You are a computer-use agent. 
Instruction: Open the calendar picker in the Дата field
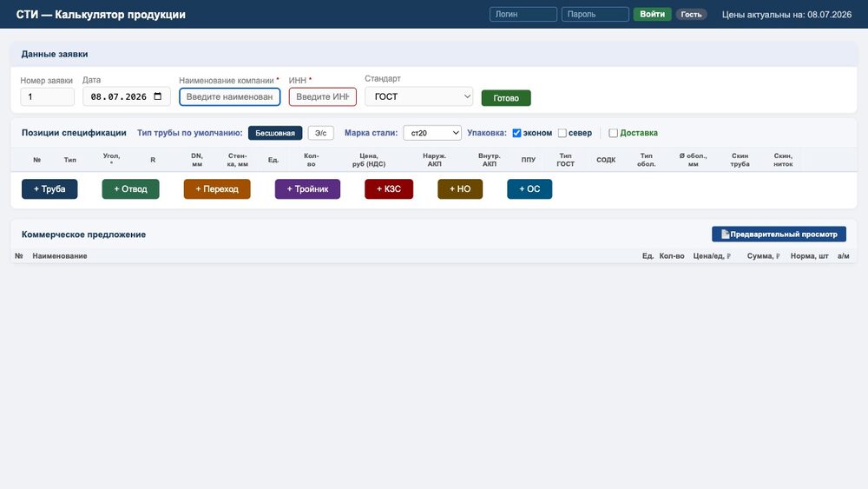coord(158,96)
